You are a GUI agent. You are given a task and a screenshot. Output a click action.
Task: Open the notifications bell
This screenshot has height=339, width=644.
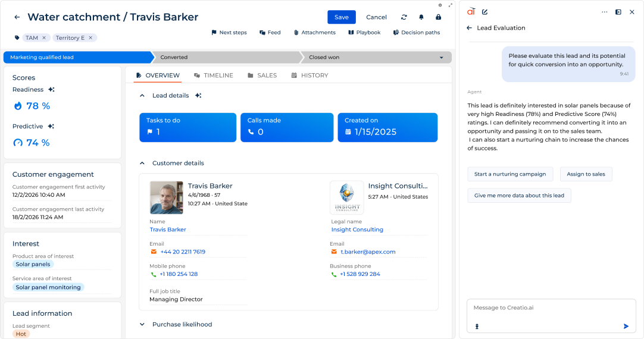click(421, 17)
